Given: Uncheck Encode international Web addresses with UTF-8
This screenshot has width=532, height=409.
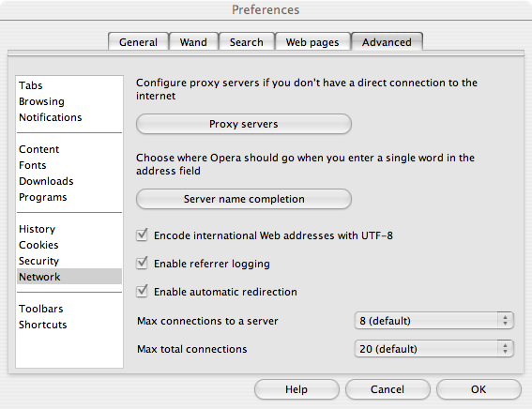Looking at the screenshot, I should point(142,235).
